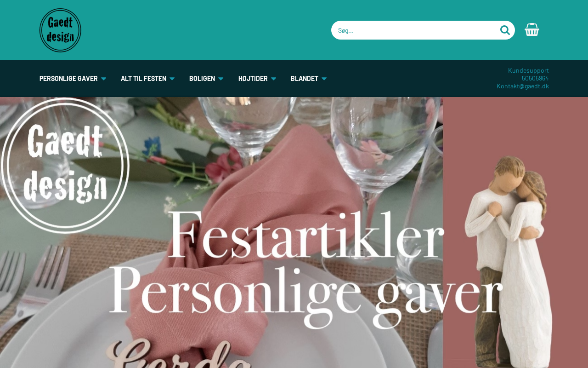Expand the Personlige Gaver dropdown arrow

coord(103,79)
